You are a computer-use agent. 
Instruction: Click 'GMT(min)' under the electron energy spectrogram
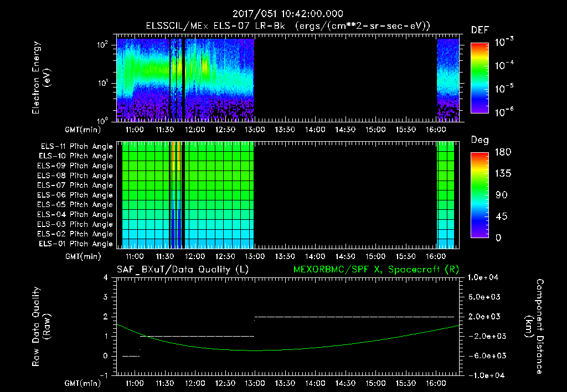tap(83, 130)
